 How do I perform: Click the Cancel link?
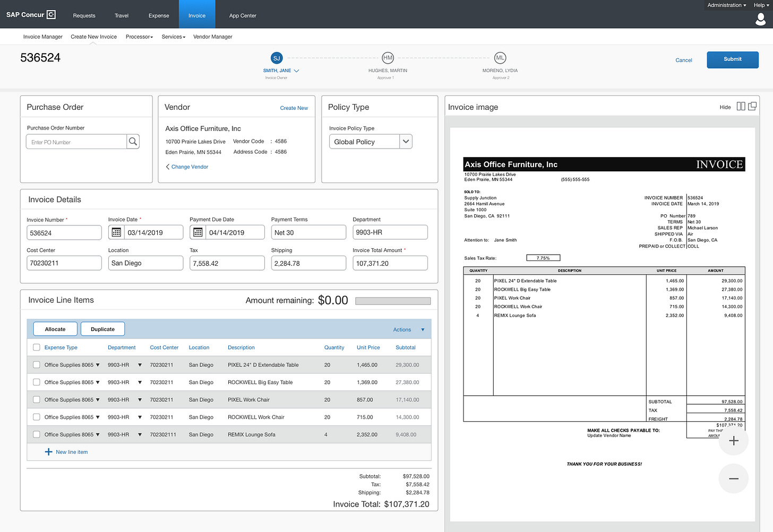(684, 60)
